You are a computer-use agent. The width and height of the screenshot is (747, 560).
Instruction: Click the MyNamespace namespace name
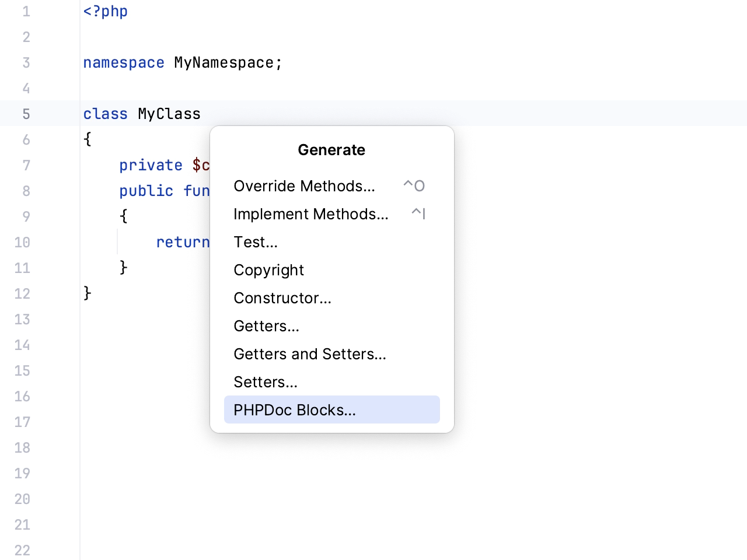(225, 62)
